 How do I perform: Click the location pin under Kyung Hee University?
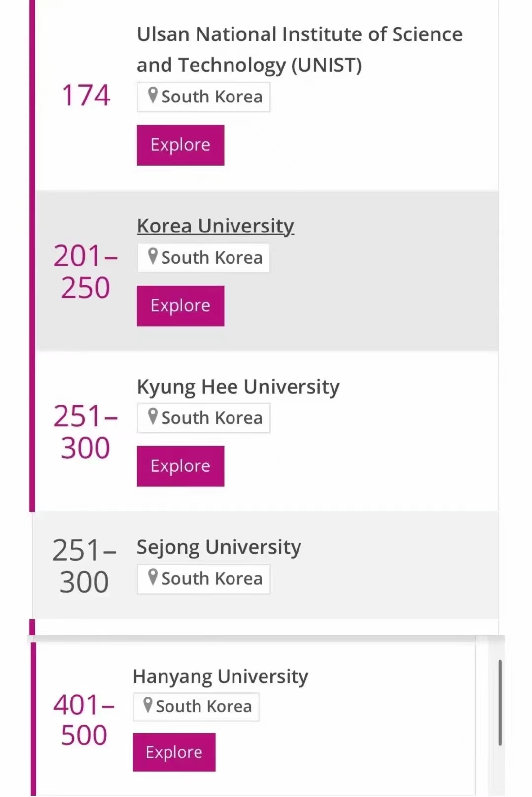153,417
